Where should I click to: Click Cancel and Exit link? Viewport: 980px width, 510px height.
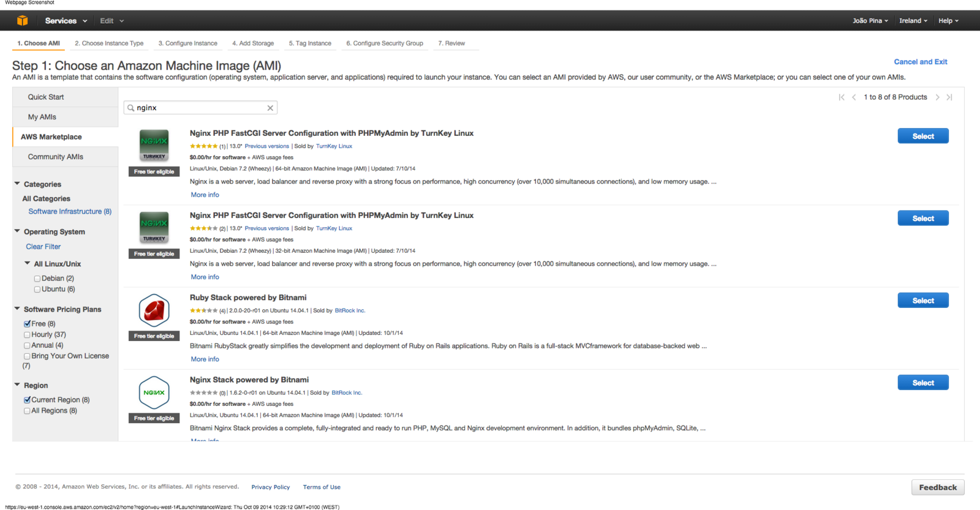click(921, 62)
